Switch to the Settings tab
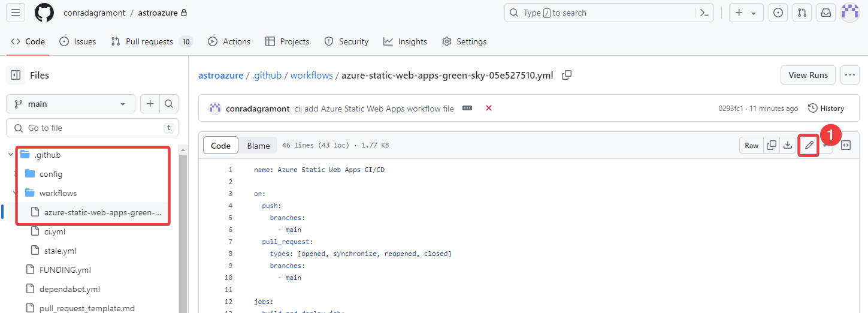This screenshot has height=313, width=868. click(464, 41)
